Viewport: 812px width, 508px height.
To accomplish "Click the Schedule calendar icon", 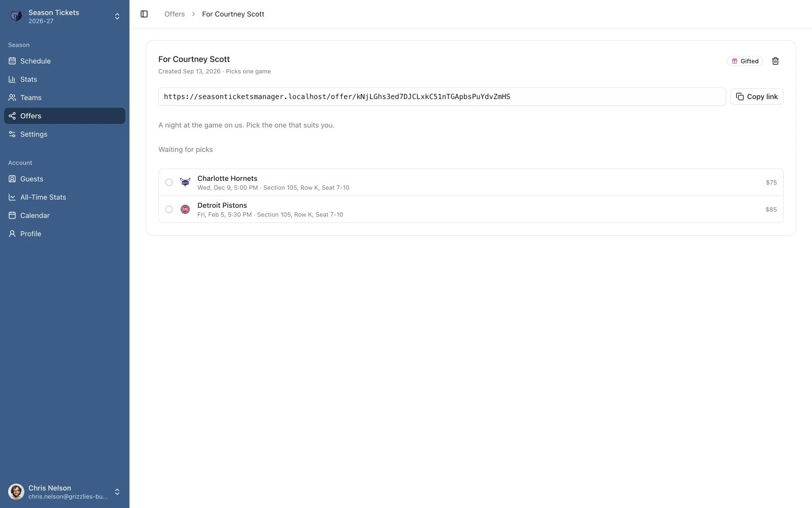I will (x=12, y=61).
